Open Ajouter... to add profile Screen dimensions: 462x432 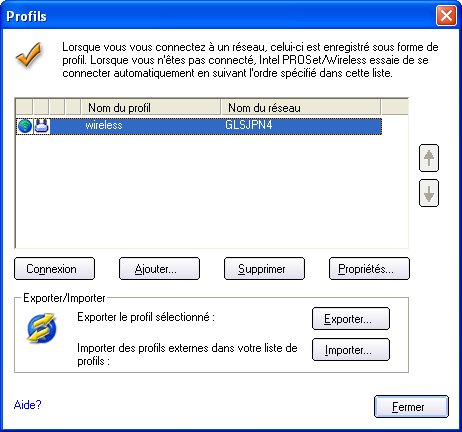tap(159, 268)
